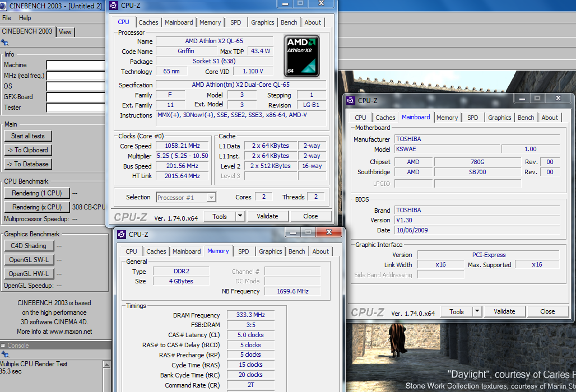Close the Memory CPU-Z window
576x392 pixels.
(x=329, y=232)
